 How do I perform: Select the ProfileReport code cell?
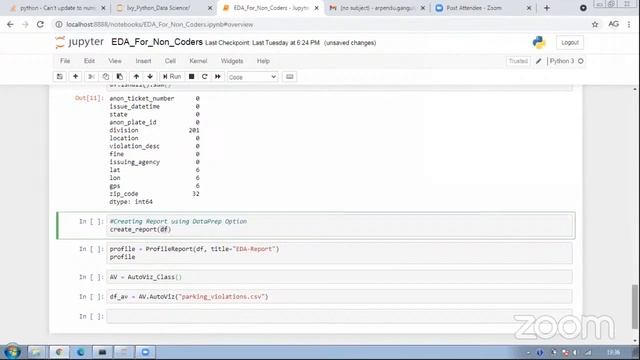(340, 253)
